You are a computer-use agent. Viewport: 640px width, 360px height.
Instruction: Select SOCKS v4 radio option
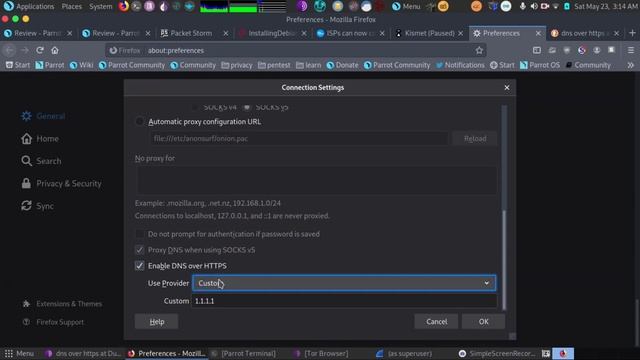coord(195,107)
